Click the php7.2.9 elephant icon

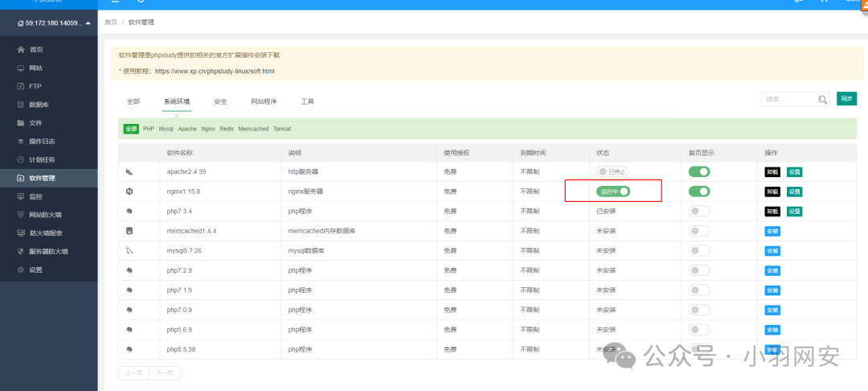[129, 271]
